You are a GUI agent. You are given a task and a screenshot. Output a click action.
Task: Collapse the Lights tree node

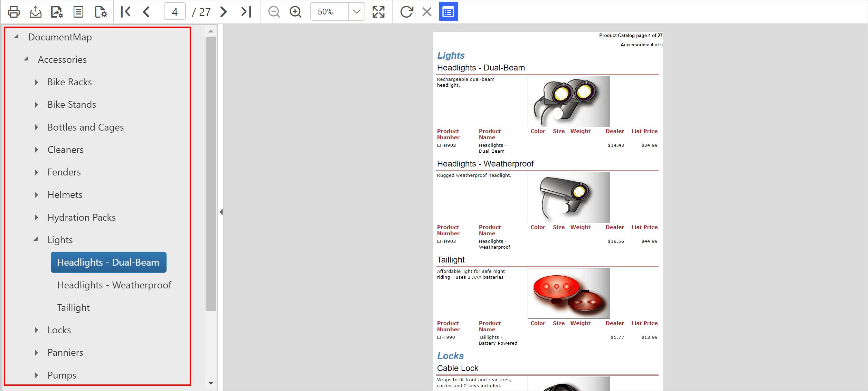pos(36,239)
